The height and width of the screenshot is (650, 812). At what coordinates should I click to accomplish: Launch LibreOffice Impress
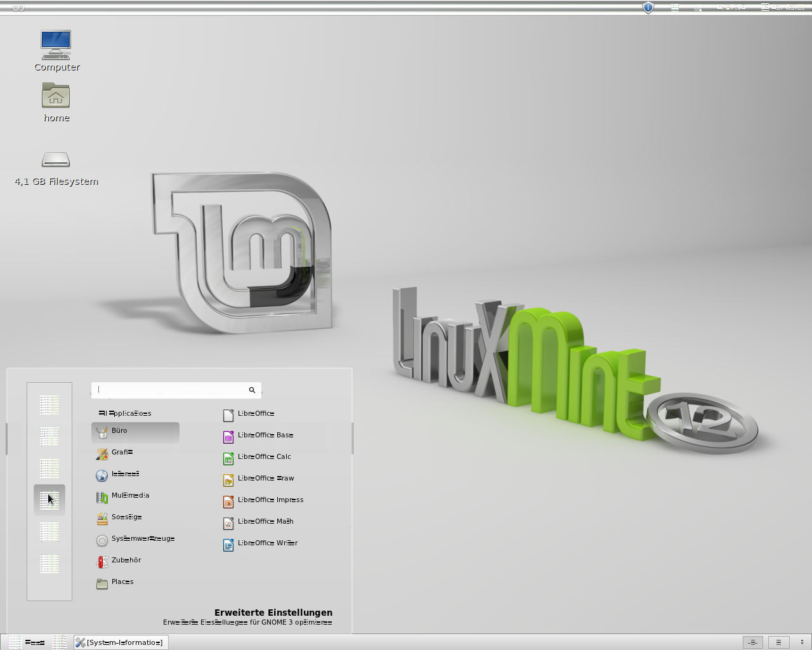263,501
